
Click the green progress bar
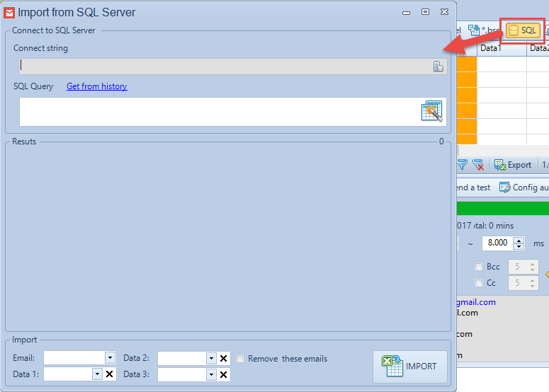click(503, 209)
